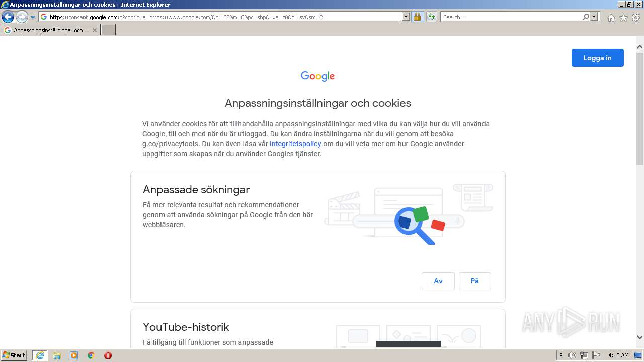The height and width of the screenshot is (362, 644).
Task: Click the YouTube-historik heading
Action: tap(186, 327)
